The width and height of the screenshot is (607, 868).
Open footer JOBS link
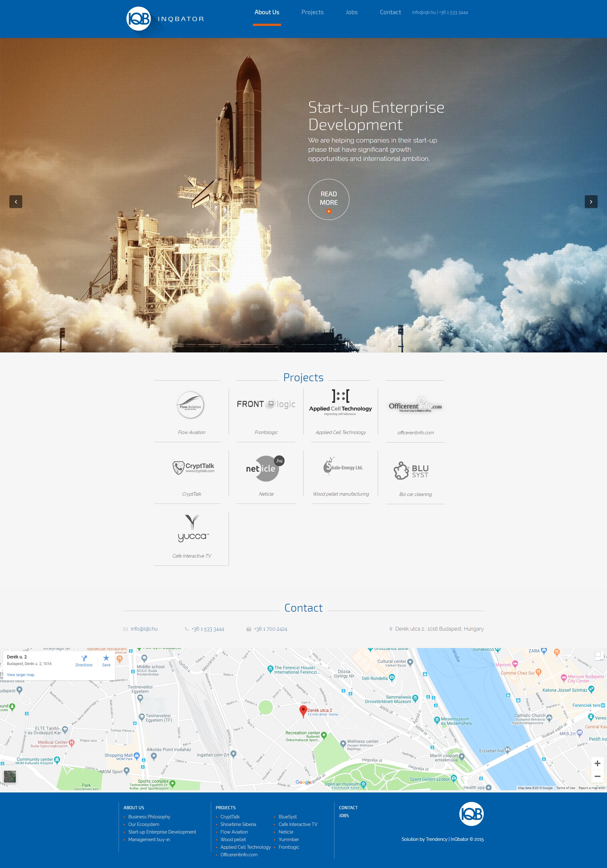344,816
